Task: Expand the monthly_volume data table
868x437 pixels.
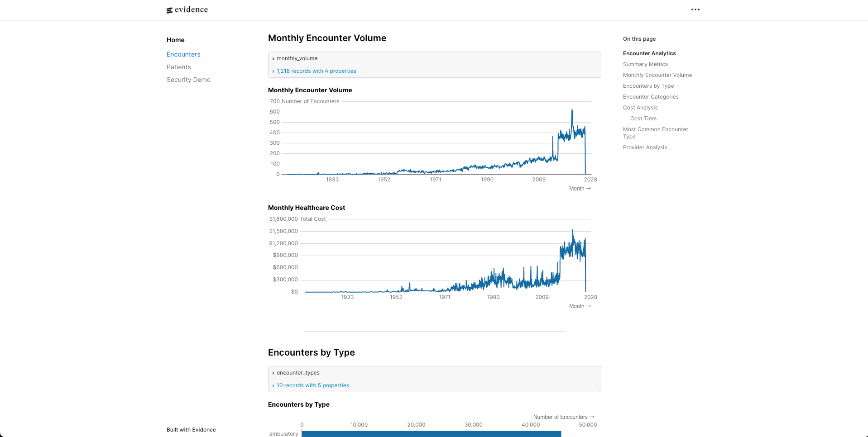Action: click(x=297, y=58)
